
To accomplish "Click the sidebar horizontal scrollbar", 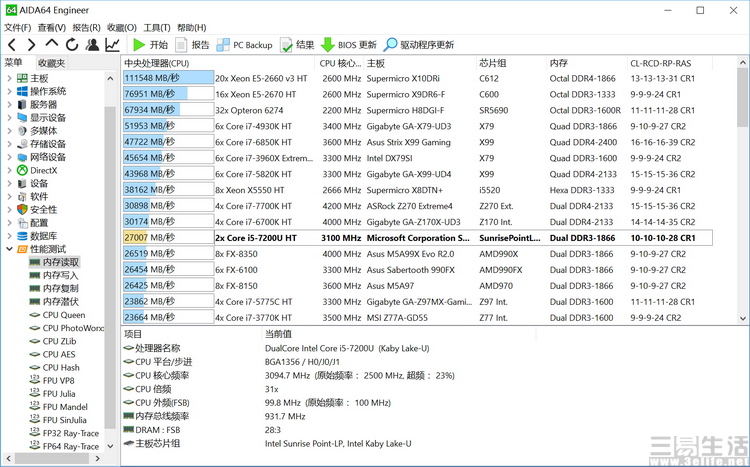I will click(x=54, y=458).
